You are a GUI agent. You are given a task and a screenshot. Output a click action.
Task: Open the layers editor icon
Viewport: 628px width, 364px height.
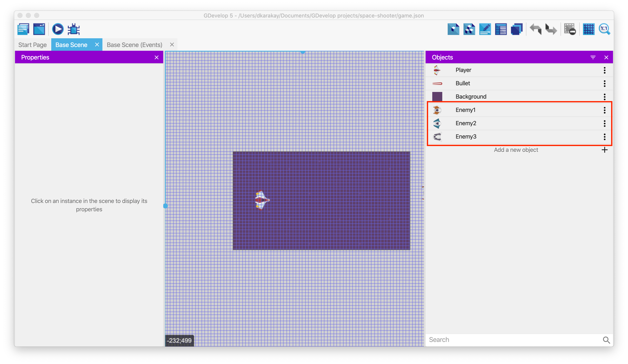(517, 29)
